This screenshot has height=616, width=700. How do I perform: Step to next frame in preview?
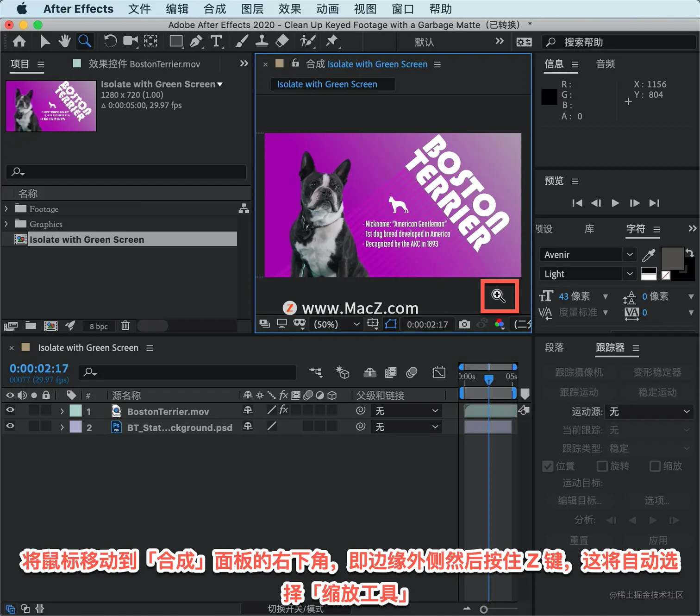tap(635, 203)
